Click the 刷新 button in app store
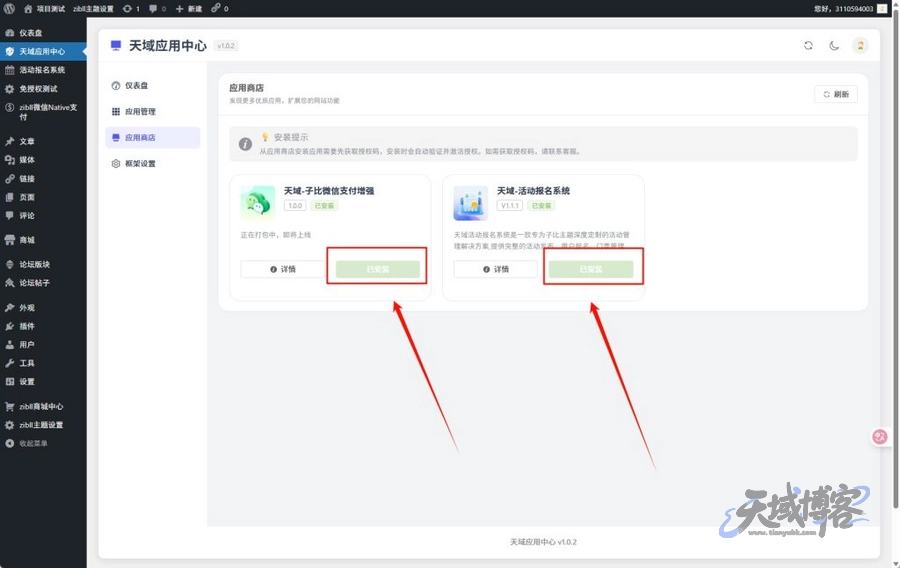 (836, 94)
